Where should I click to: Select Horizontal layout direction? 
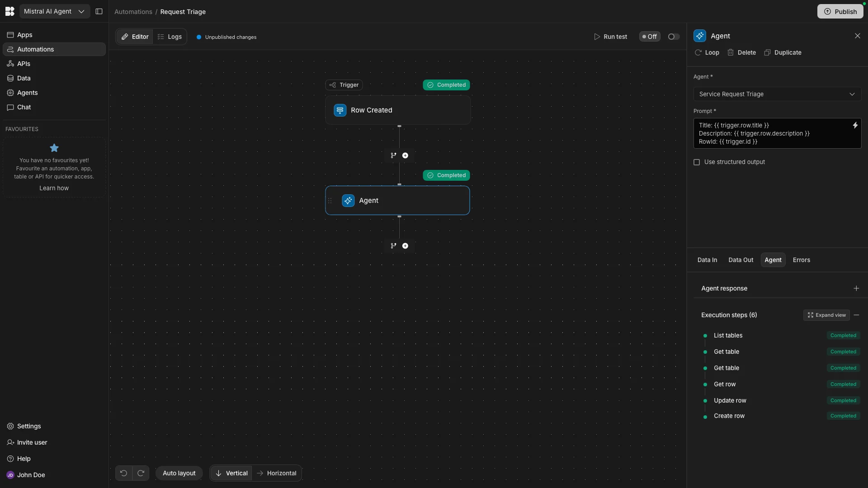pyautogui.click(x=276, y=473)
